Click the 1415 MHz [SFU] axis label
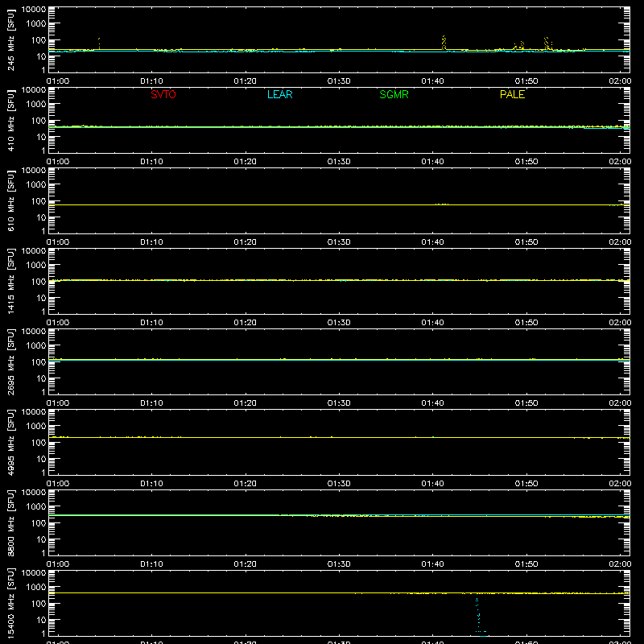 10,281
